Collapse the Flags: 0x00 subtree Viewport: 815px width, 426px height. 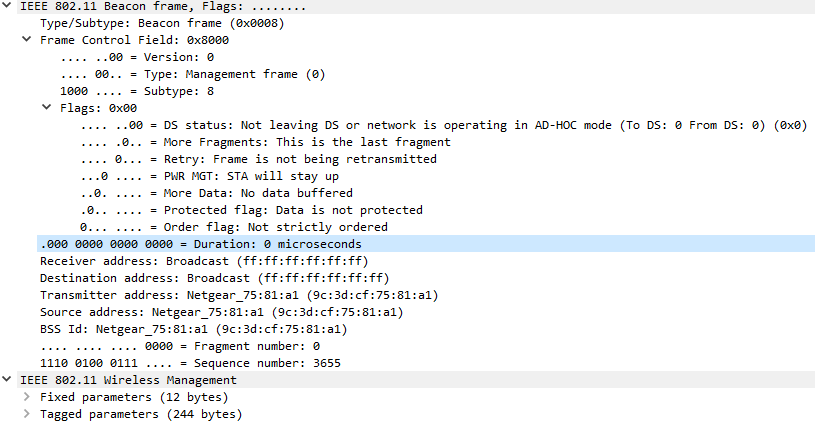point(45,108)
